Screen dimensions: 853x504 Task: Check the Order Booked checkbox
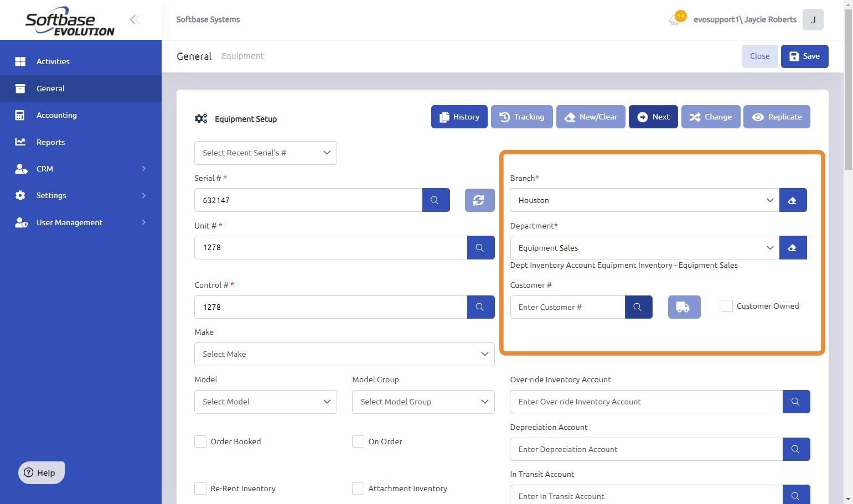pyautogui.click(x=200, y=441)
